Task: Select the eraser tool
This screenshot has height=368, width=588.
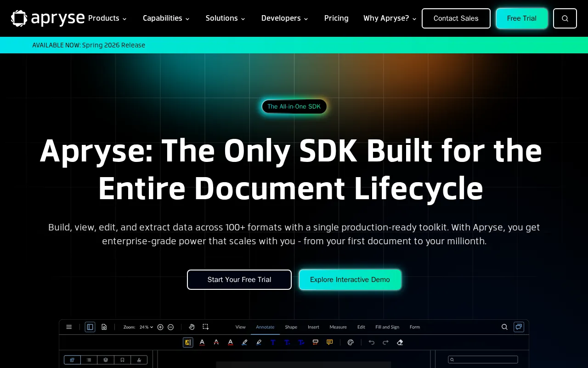Action: [400, 342]
